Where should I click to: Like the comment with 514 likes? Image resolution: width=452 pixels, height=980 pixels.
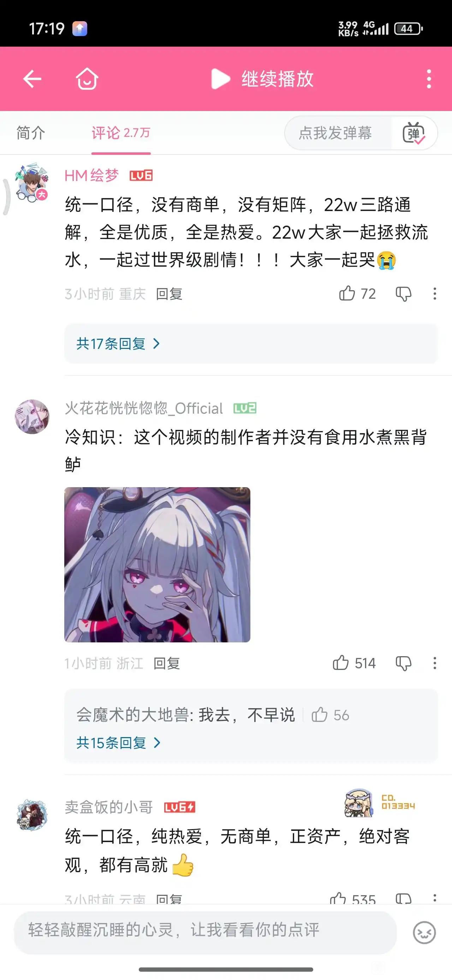341,663
